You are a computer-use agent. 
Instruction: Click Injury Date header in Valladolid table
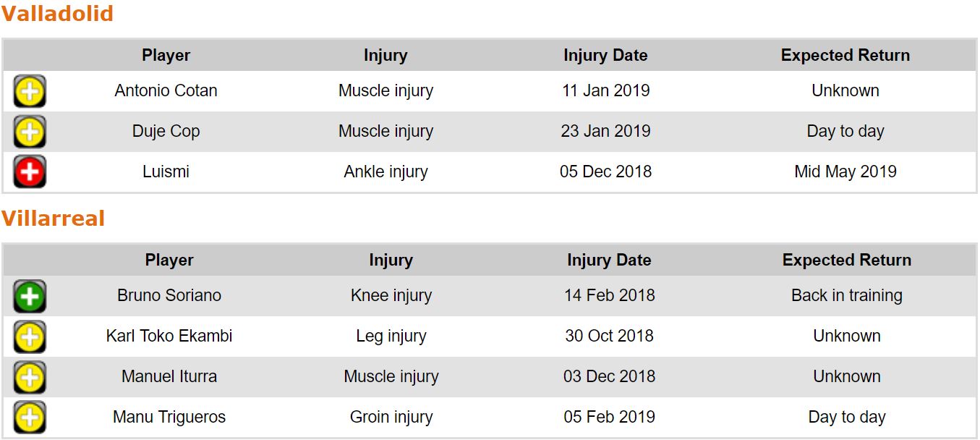[x=605, y=56]
